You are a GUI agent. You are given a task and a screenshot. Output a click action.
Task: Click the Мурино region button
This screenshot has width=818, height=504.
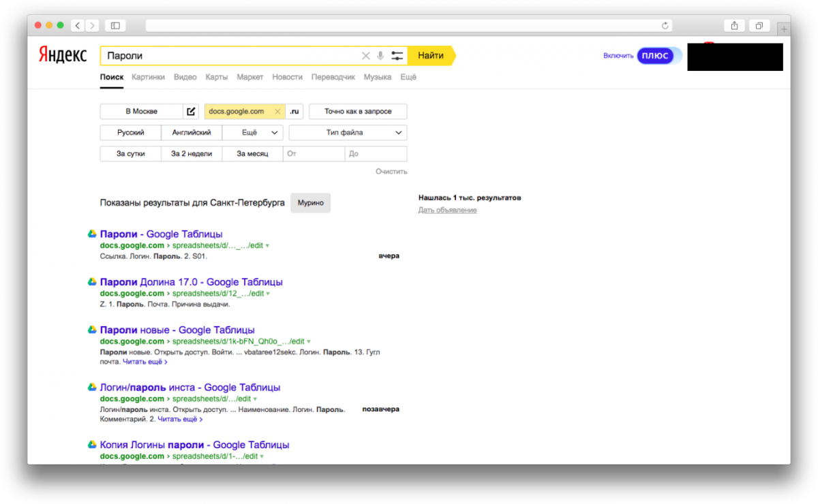click(x=311, y=203)
